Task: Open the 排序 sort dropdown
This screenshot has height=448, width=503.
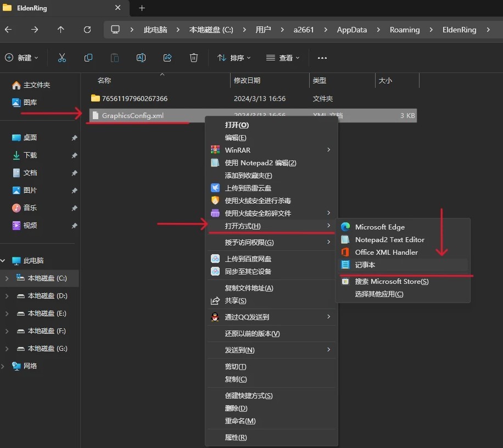Action: tap(234, 58)
